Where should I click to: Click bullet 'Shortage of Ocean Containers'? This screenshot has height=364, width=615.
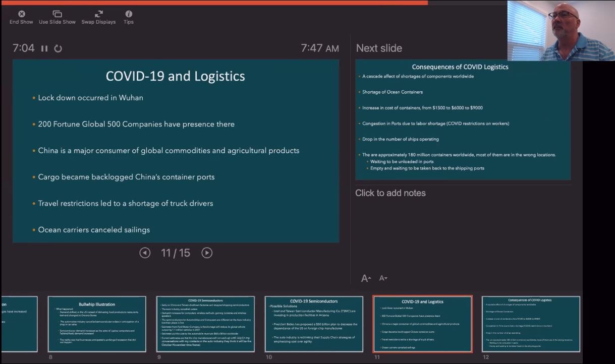(x=392, y=92)
